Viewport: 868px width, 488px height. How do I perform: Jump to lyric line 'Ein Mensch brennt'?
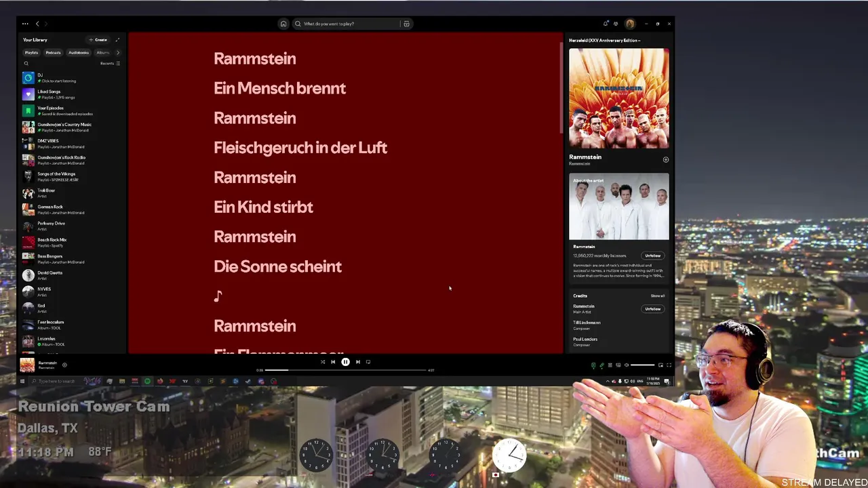pos(279,88)
